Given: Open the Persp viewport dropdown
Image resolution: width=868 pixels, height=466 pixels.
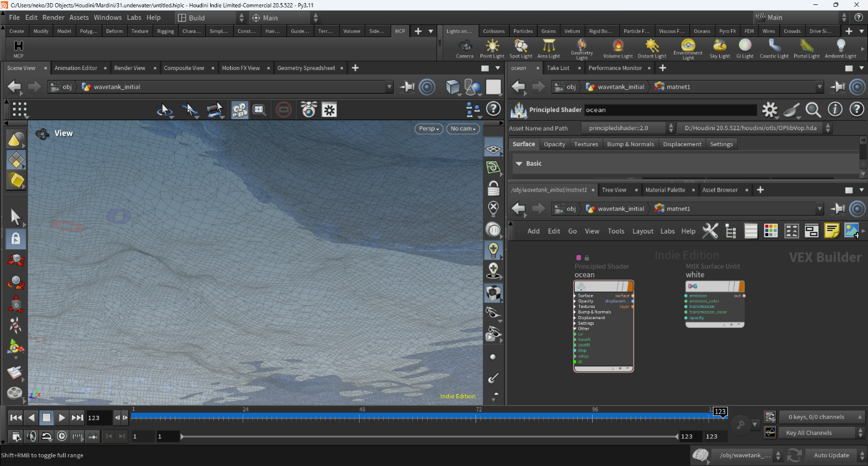Looking at the screenshot, I should click(429, 129).
